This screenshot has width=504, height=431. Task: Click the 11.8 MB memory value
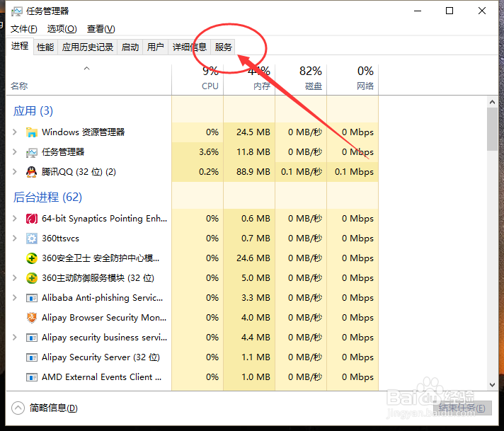pyautogui.click(x=253, y=152)
